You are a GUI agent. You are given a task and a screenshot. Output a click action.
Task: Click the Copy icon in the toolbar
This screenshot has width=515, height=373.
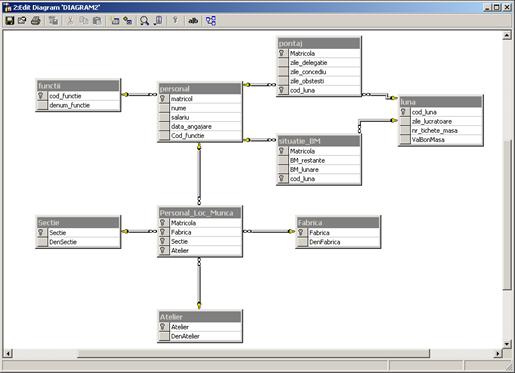tap(84, 21)
